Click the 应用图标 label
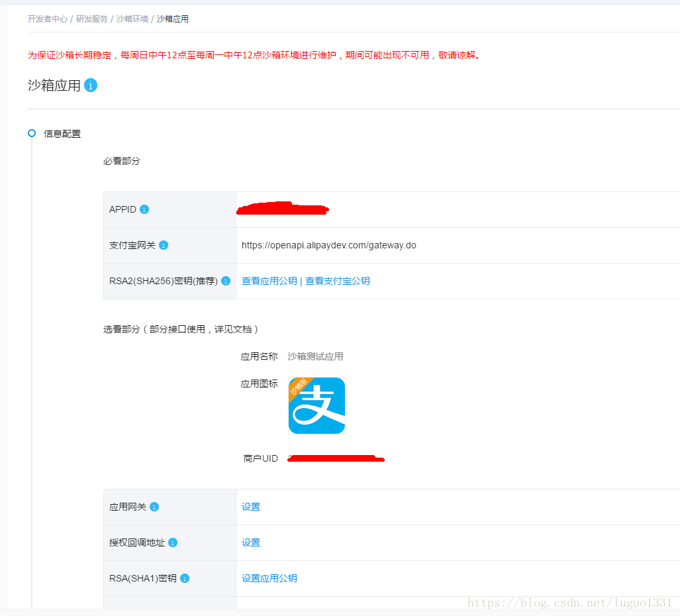680x616 pixels. coord(260,384)
